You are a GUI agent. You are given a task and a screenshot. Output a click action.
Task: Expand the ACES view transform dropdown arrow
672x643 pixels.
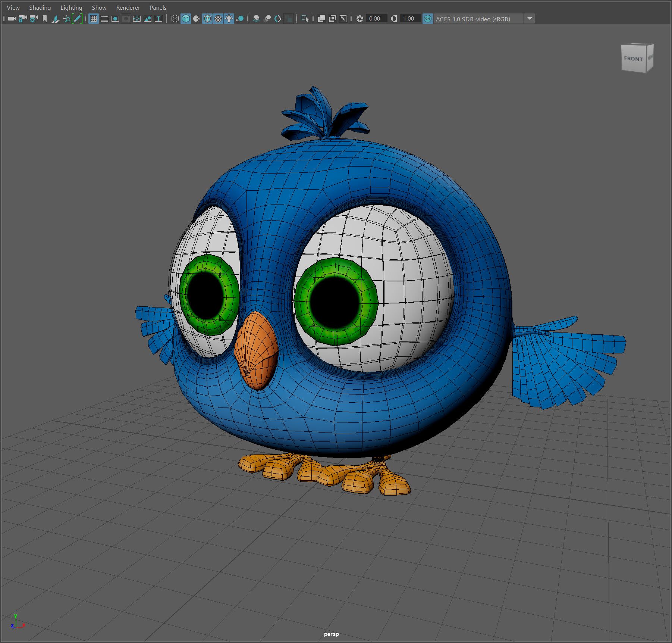(530, 19)
